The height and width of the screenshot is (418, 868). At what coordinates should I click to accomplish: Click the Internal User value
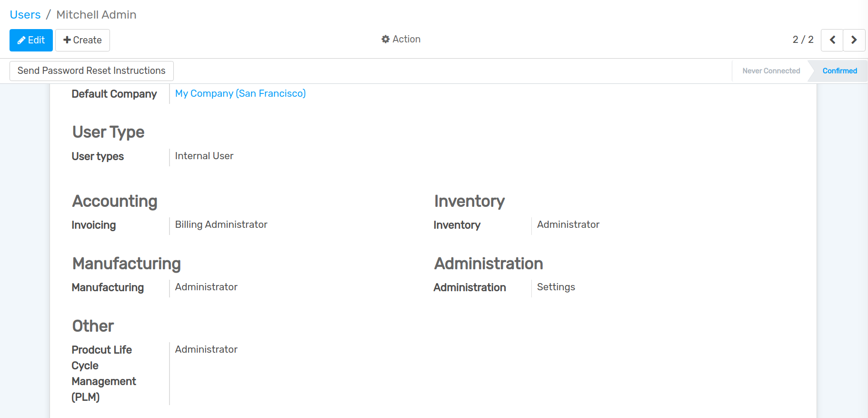204,156
